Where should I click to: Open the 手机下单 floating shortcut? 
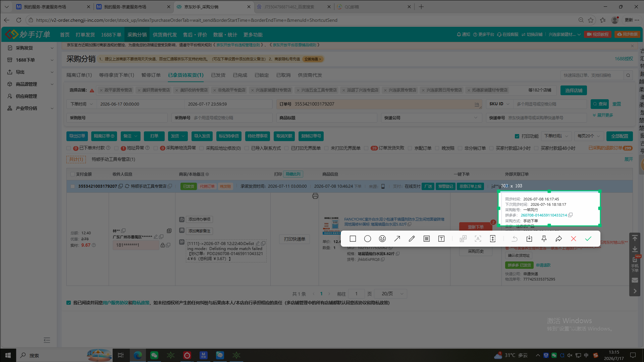[x=635, y=264]
